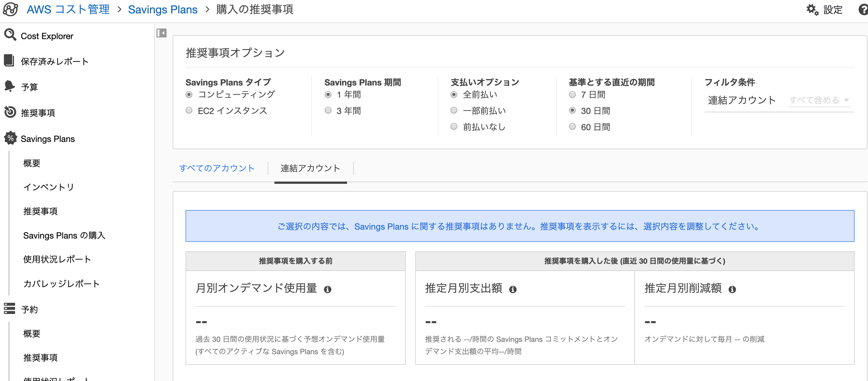Open 概要 under Savings Plans
This screenshot has height=381, width=868.
[x=32, y=163]
